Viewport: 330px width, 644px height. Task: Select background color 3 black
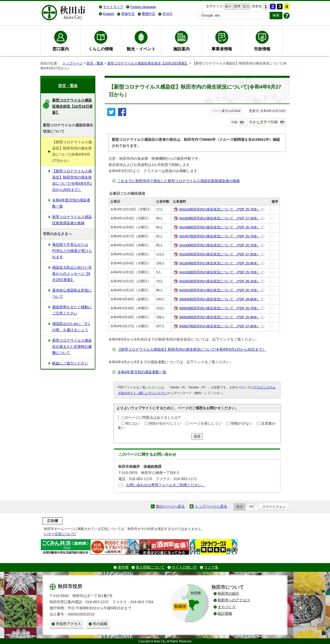point(280,6)
